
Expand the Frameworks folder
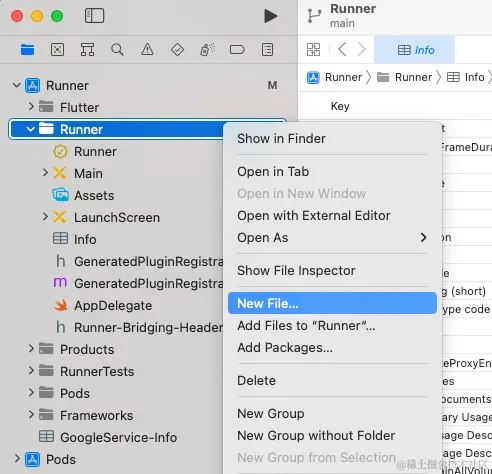coord(31,415)
